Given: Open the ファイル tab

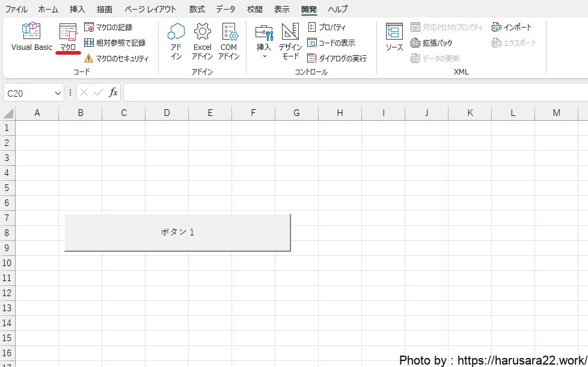Looking at the screenshot, I should tap(16, 9).
